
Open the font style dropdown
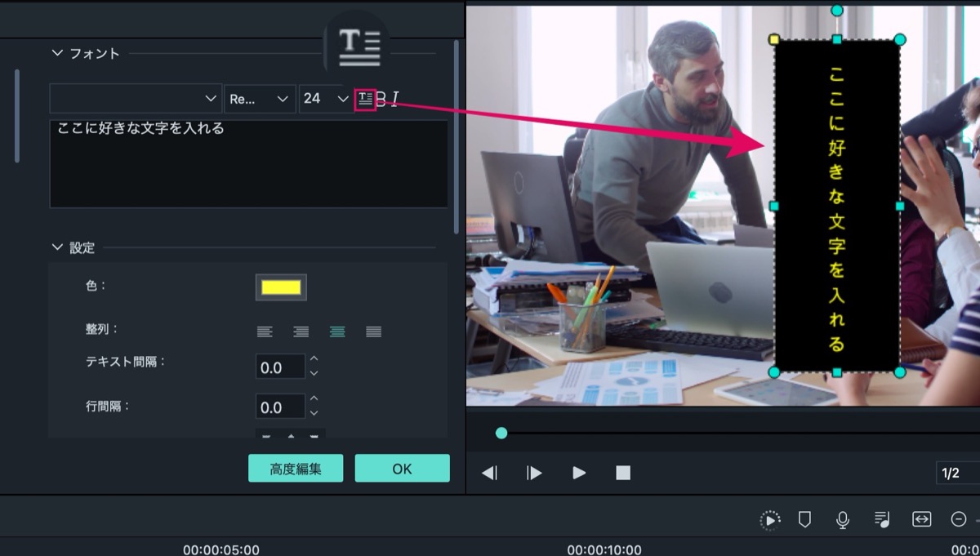click(x=261, y=99)
